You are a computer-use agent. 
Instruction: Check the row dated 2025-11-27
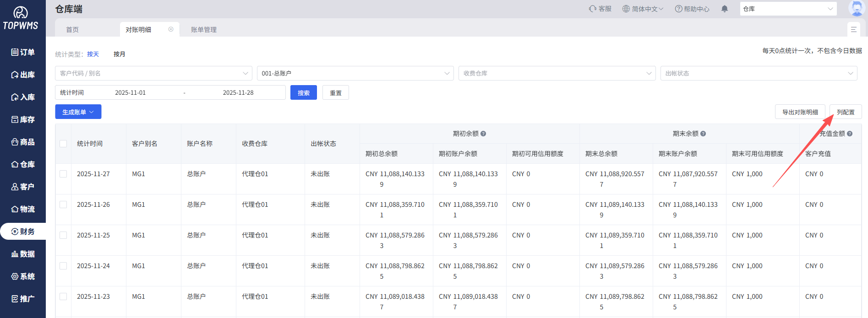(x=63, y=174)
